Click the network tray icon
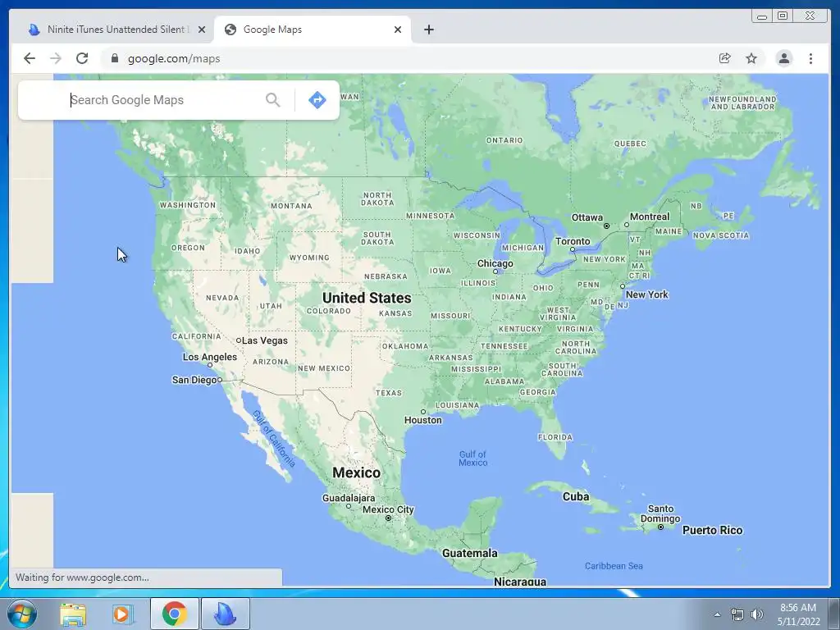Image resolution: width=840 pixels, height=630 pixels. click(x=737, y=614)
